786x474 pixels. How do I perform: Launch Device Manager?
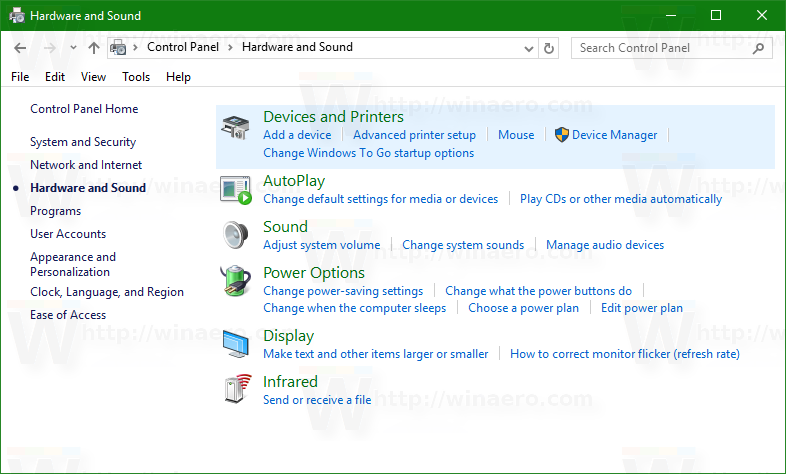coord(615,135)
